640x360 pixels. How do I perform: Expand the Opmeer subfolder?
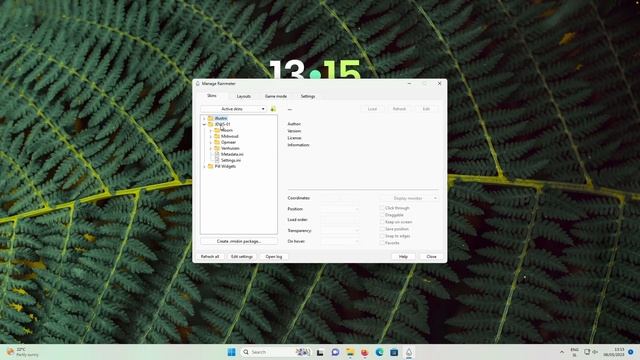(x=211, y=142)
